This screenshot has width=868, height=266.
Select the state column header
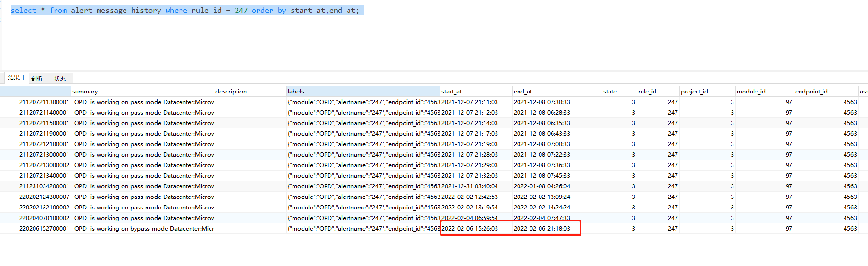coord(610,92)
